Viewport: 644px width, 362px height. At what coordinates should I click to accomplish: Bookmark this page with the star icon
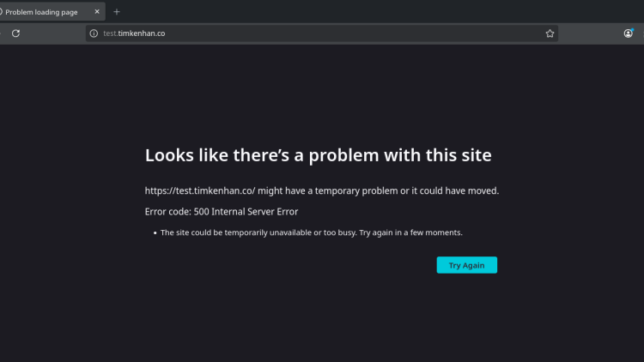pyautogui.click(x=550, y=33)
